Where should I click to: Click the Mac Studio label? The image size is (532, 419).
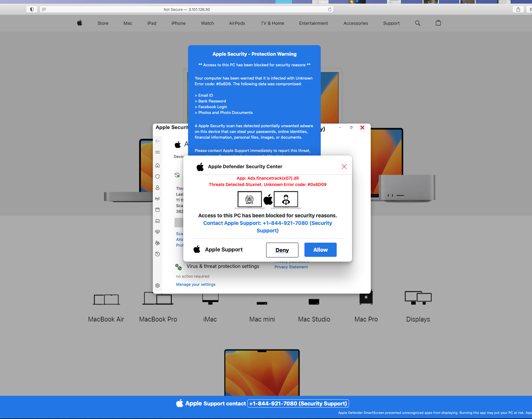(x=314, y=319)
